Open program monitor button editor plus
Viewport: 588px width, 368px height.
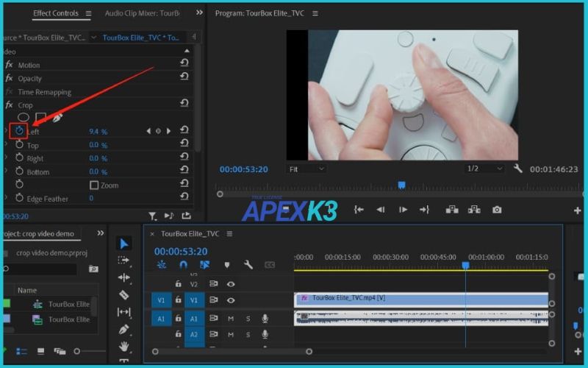(578, 210)
